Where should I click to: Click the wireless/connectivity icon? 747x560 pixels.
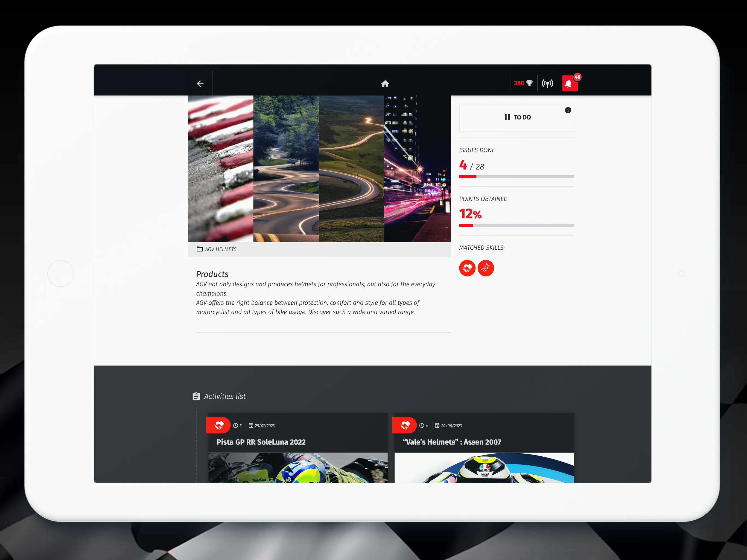click(x=546, y=83)
